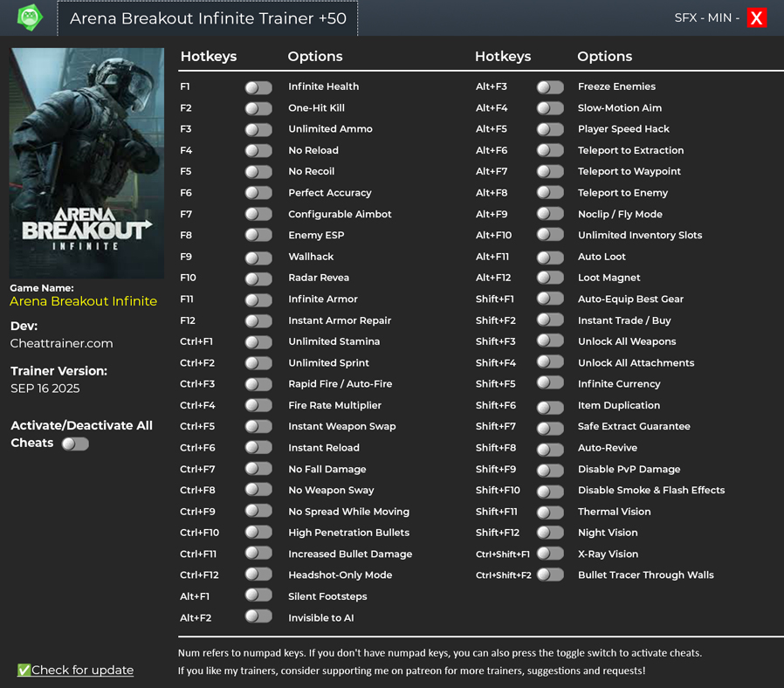Turn on X-Ray Vision switch
Screen dimensions: 784x688
pos(550,553)
